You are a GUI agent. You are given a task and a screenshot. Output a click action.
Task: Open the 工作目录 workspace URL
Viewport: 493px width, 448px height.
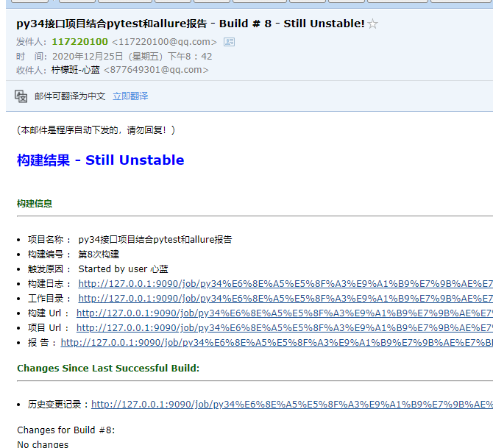click(285, 299)
